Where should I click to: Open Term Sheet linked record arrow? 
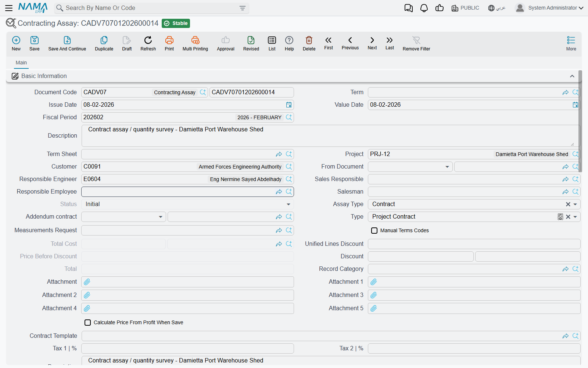coord(279,154)
